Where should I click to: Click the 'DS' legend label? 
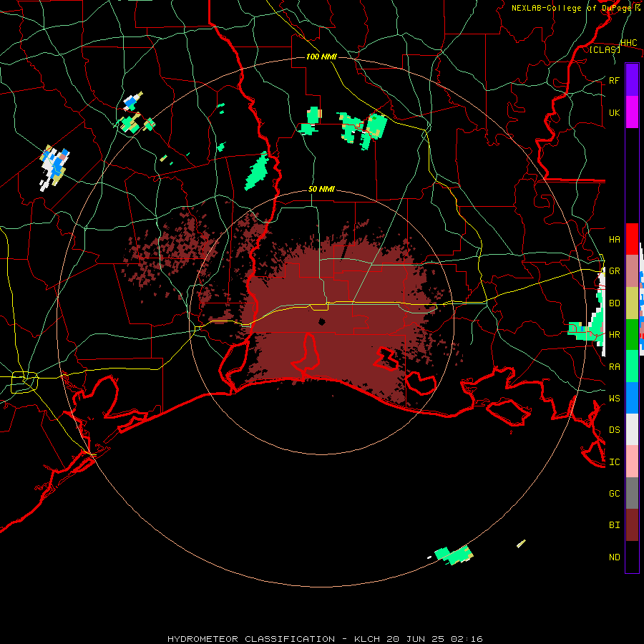click(x=615, y=429)
